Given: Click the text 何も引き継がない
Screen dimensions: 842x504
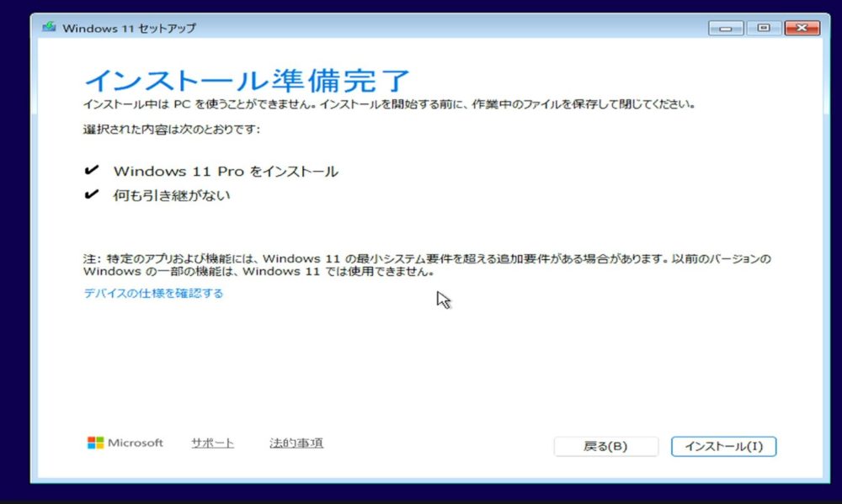Looking at the screenshot, I should click(x=171, y=195).
